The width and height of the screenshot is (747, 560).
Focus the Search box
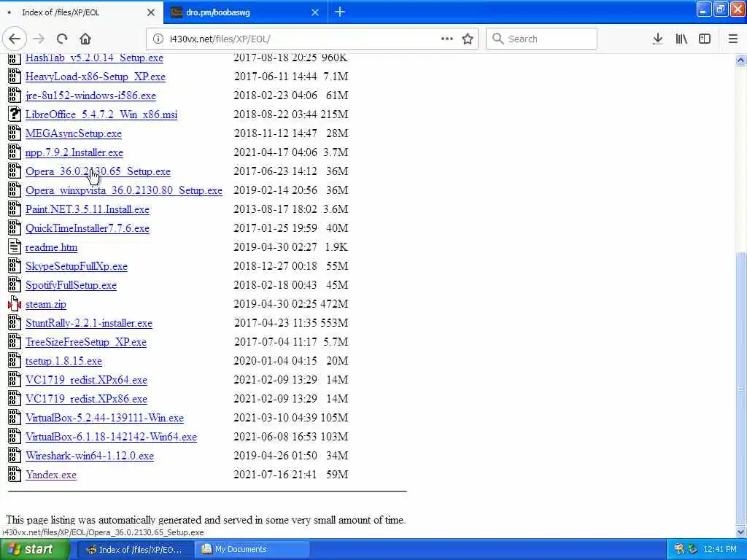pyautogui.click(x=541, y=39)
